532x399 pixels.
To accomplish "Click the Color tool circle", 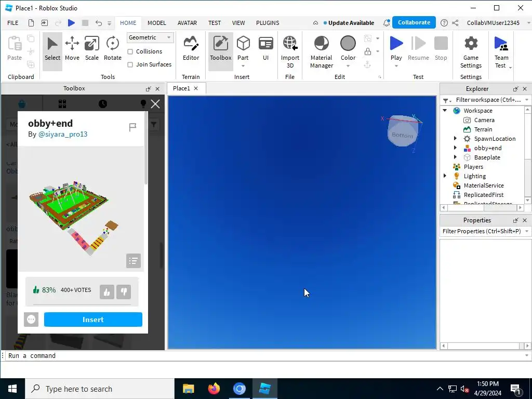I will pyautogui.click(x=348, y=44).
